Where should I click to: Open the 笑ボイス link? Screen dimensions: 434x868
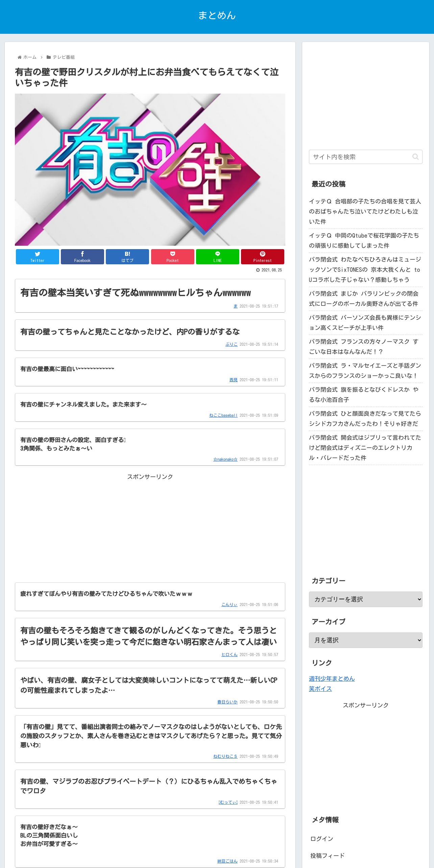[x=320, y=689]
